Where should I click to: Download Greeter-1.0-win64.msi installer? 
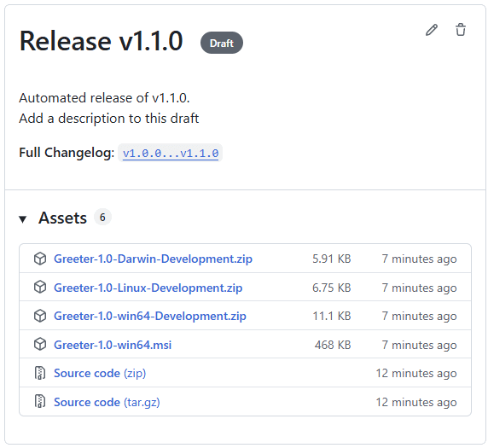tap(113, 345)
